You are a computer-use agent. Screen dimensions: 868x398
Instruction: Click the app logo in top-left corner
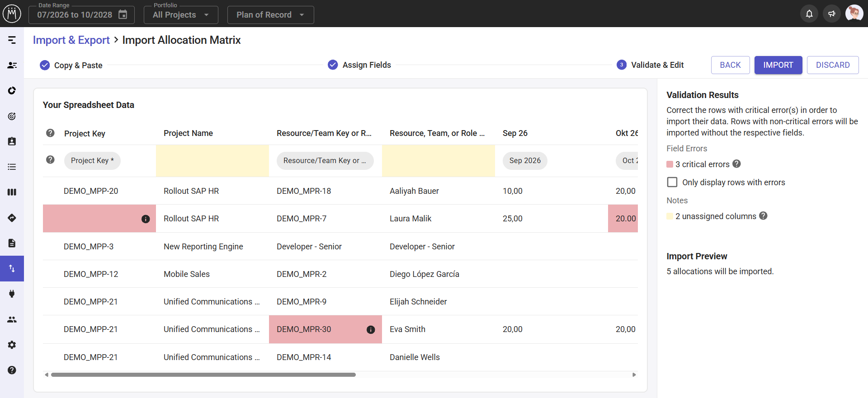pos(12,14)
